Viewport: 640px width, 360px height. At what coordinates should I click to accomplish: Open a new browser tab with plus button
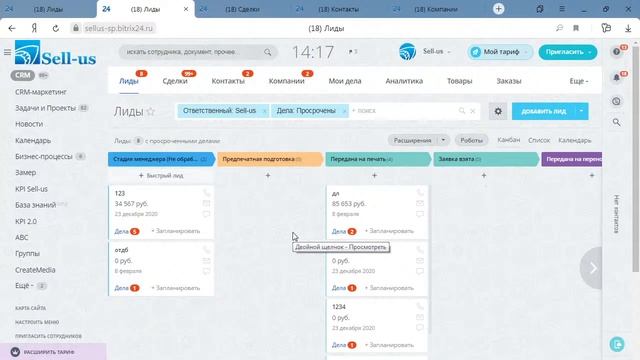498,9
